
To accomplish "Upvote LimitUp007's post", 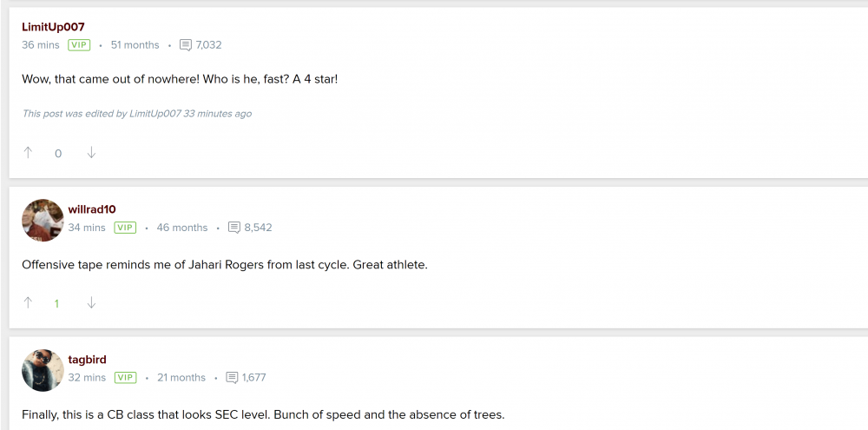I will (x=28, y=153).
